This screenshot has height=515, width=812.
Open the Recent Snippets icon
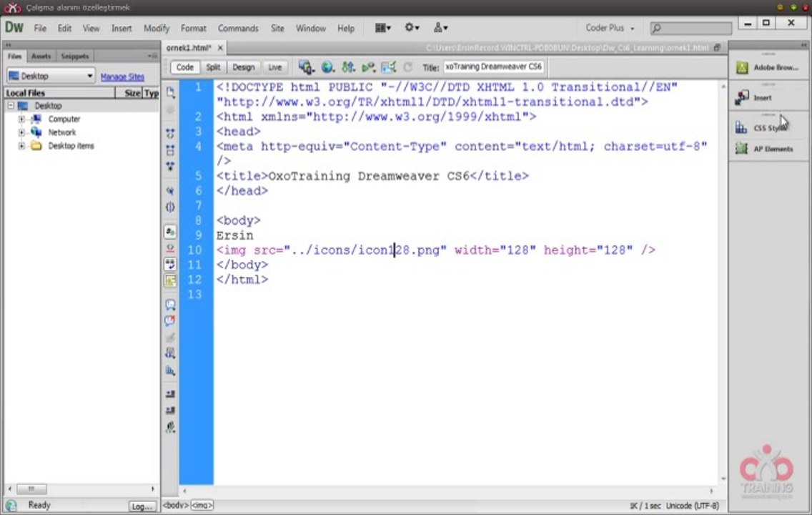point(170,353)
